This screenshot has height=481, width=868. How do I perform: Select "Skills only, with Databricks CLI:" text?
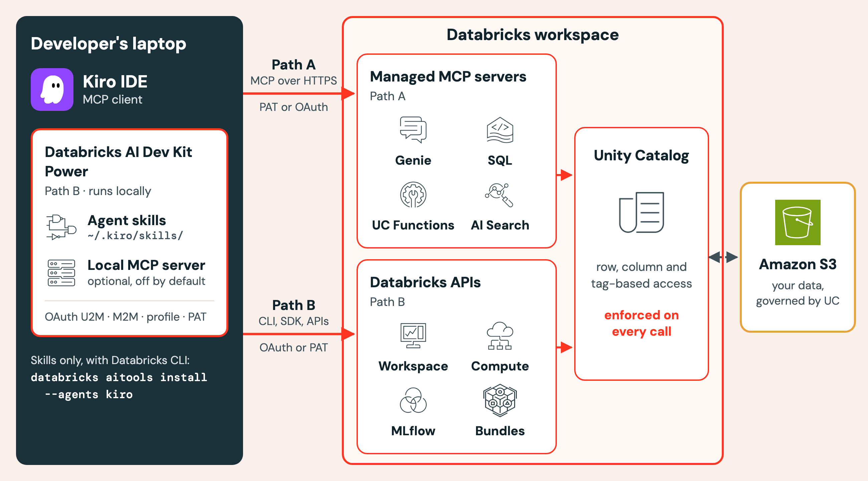[110, 360]
